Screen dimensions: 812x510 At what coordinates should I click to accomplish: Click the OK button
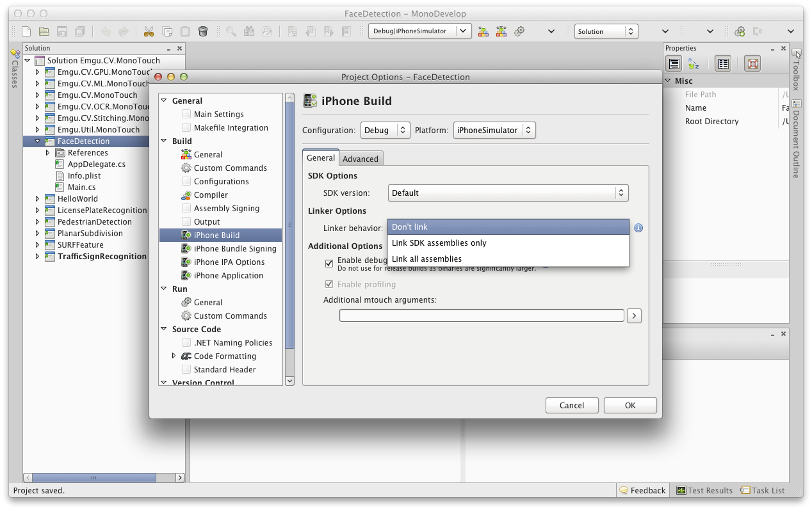point(630,405)
